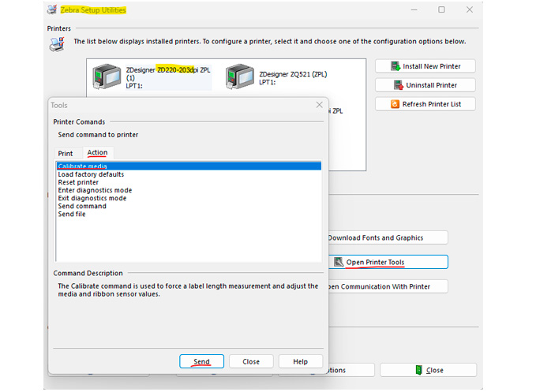Click the Open Printer Tools icon
The height and width of the screenshot is (392, 536).
tap(339, 262)
